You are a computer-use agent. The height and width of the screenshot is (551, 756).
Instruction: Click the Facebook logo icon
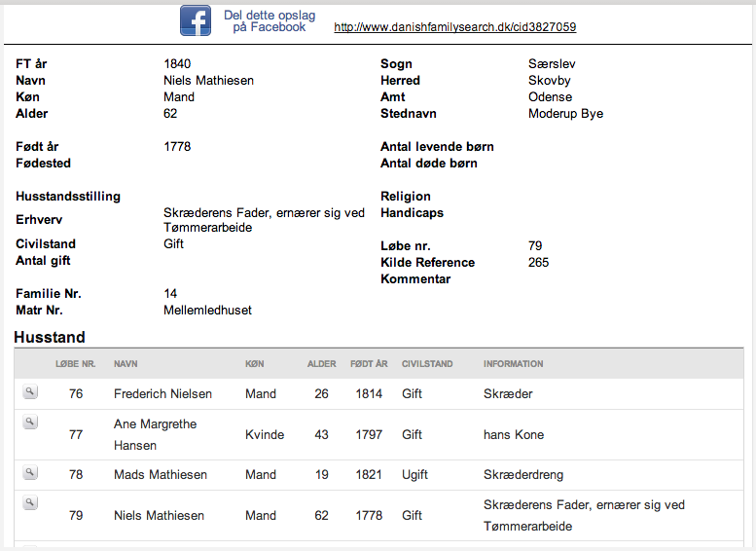pyautogui.click(x=196, y=20)
